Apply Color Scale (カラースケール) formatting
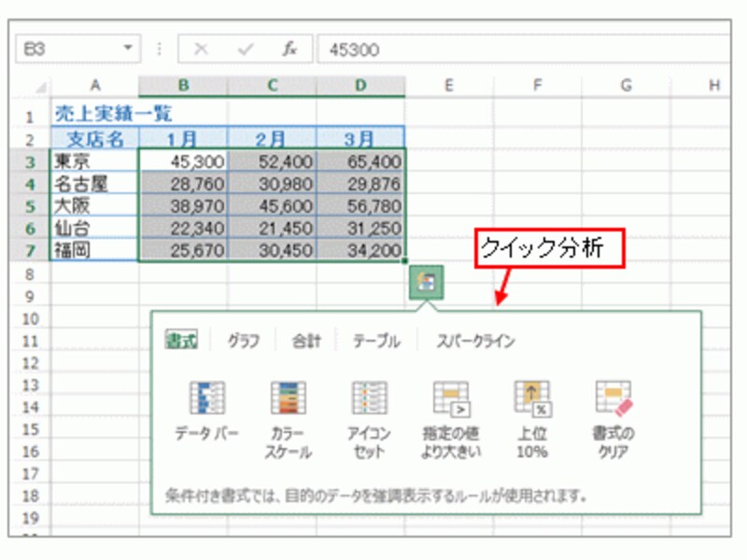This screenshot has height=560, width=747. tap(289, 419)
